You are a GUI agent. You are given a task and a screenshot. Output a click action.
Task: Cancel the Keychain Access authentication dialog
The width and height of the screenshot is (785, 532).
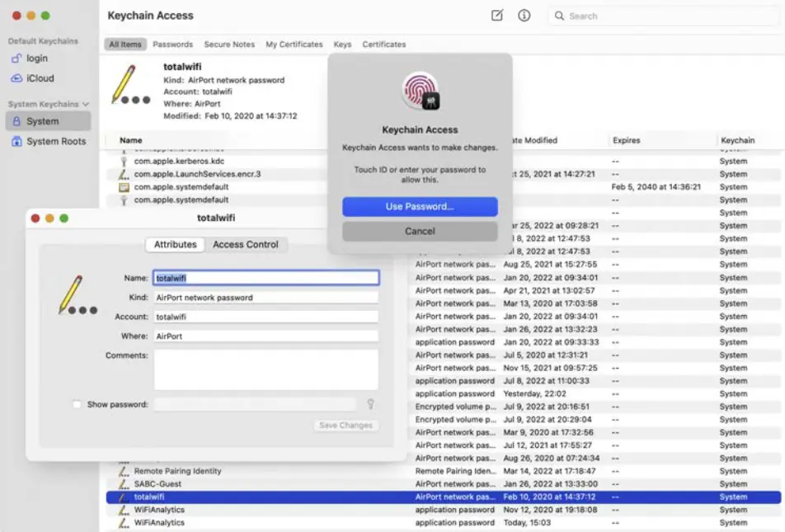click(x=420, y=231)
